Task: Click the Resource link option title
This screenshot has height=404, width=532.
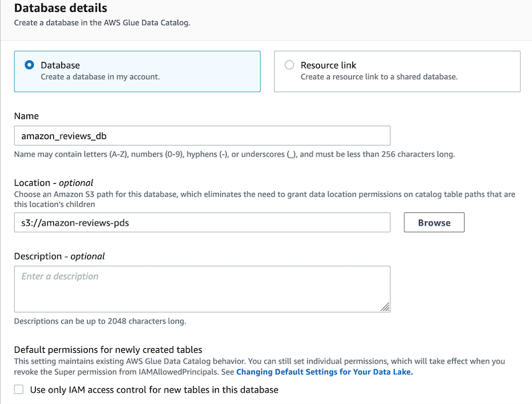Action: (x=328, y=65)
